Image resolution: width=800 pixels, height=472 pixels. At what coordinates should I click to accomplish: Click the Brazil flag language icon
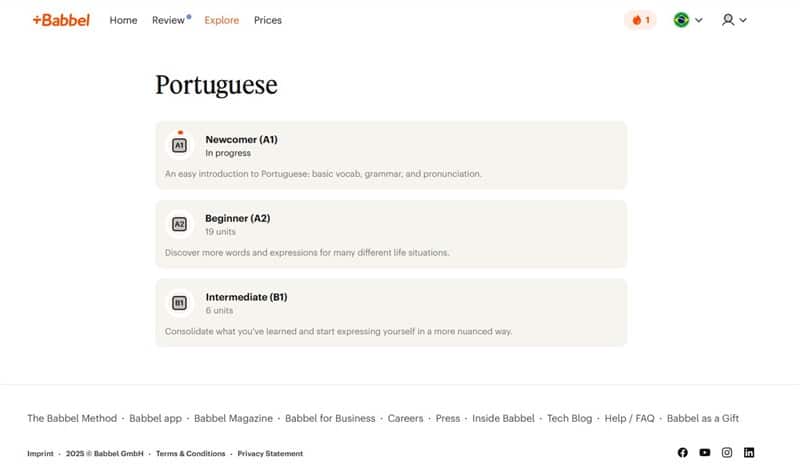click(681, 20)
